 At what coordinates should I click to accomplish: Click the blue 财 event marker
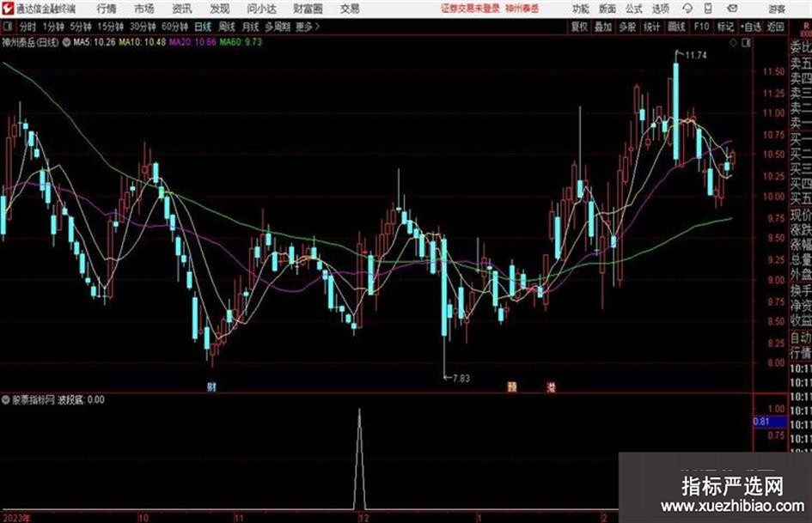[211, 386]
